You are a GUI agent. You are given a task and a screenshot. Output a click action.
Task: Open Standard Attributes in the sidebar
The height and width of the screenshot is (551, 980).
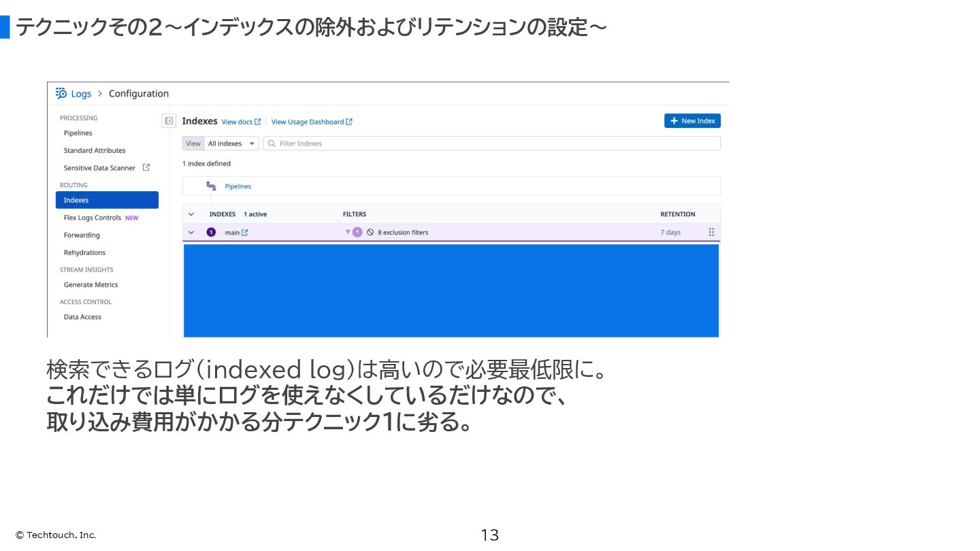point(95,150)
